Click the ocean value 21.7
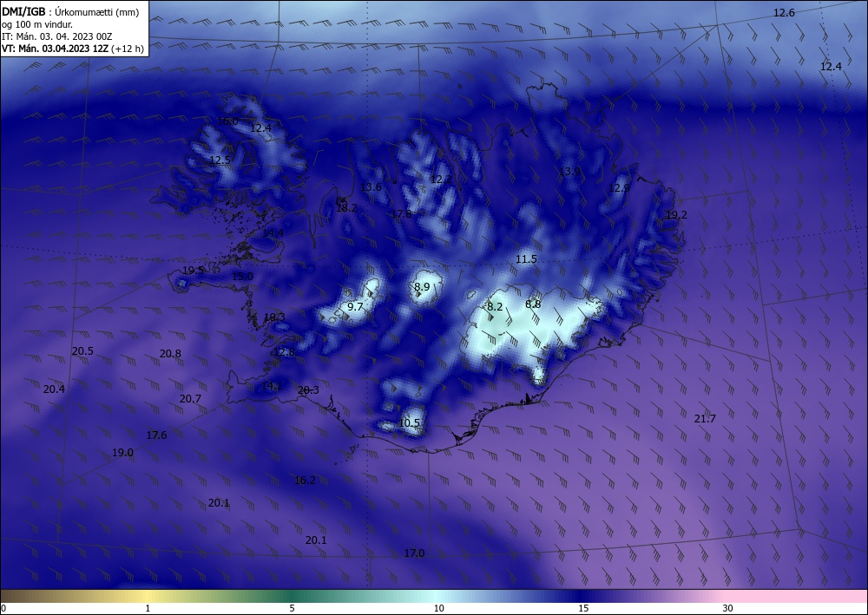 [705, 419]
